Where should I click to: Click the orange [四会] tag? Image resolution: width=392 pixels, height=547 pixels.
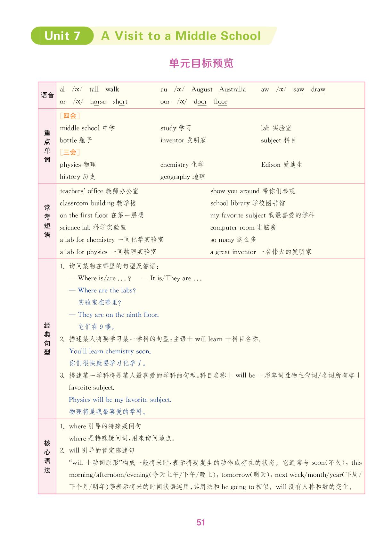(70, 116)
